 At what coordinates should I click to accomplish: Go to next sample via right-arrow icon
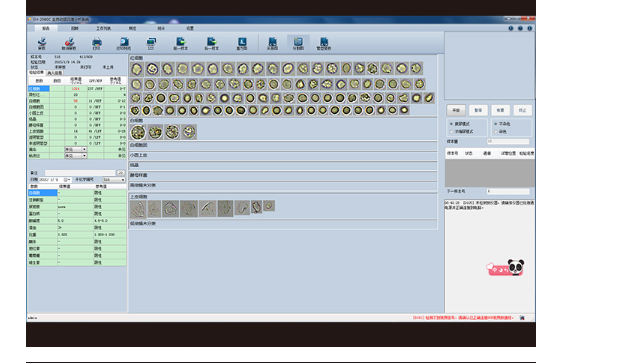[211, 42]
